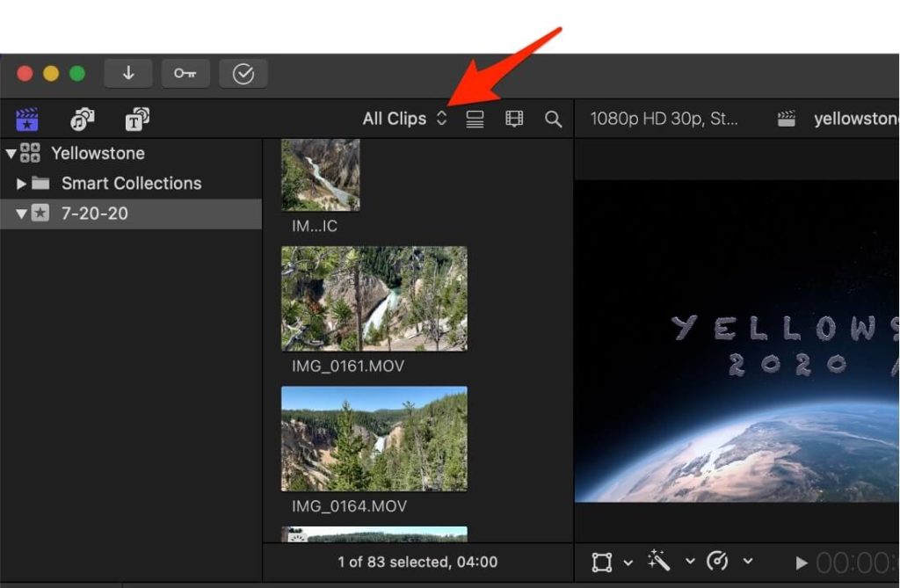Click the 1 of 83 selected status
Image resolution: width=900 pixels, height=588 pixels.
(x=417, y=563)
